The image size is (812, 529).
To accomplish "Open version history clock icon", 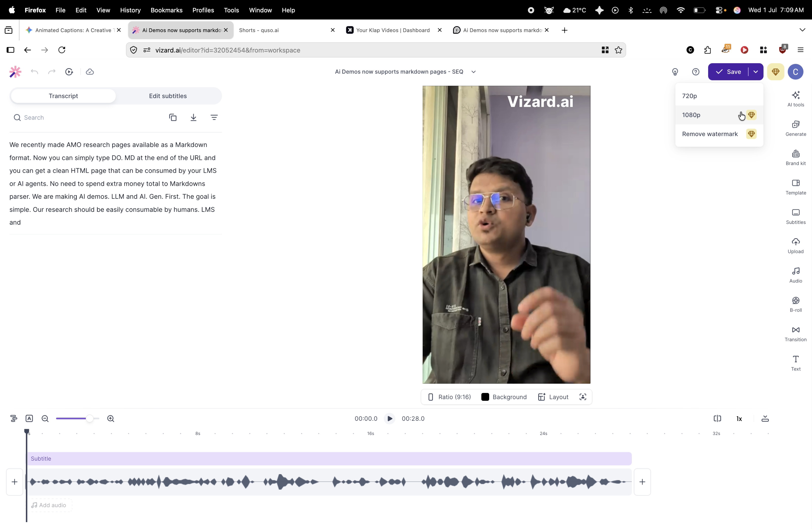I will click(x=69, y=72).
